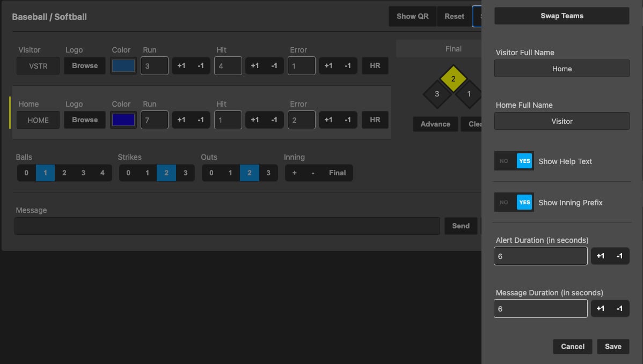Toggle the Show Inning Prefix switch
The width and height of the screenshot is (643, 364).
[514, 202]
